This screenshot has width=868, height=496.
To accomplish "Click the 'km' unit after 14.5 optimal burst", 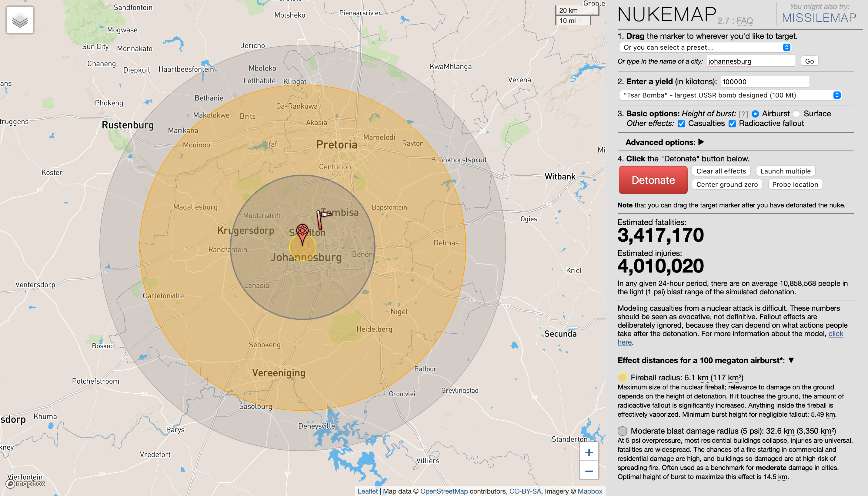I will point(783,477).
